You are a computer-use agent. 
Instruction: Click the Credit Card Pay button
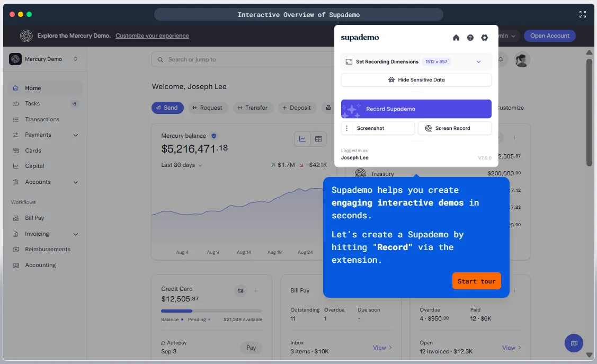click(x=251, y=348)
